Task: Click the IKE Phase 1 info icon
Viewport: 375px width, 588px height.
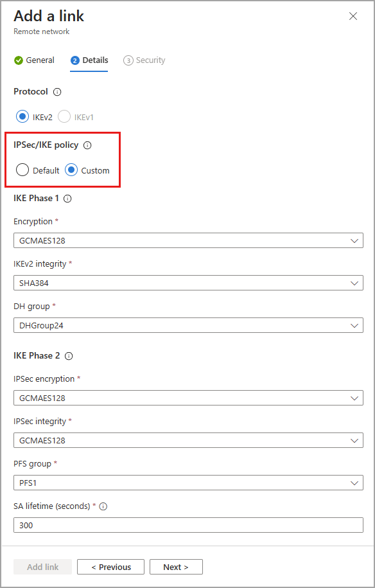Action: point(68,199)
